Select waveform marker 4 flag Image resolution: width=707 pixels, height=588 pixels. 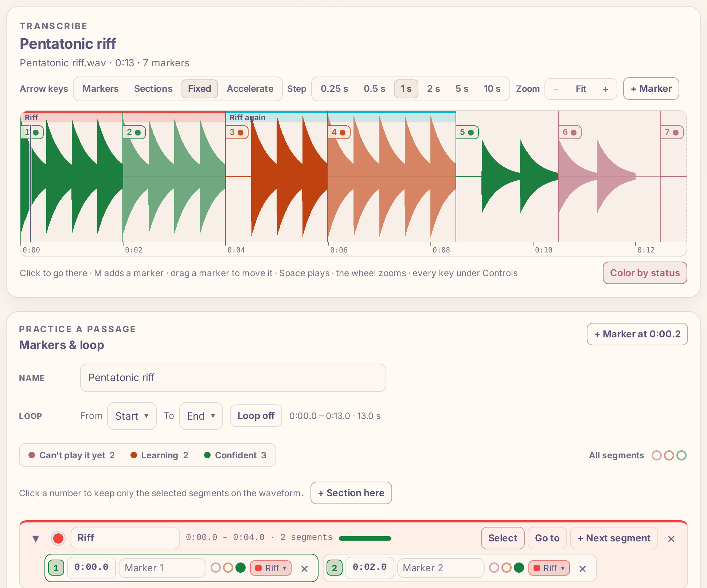339,132
